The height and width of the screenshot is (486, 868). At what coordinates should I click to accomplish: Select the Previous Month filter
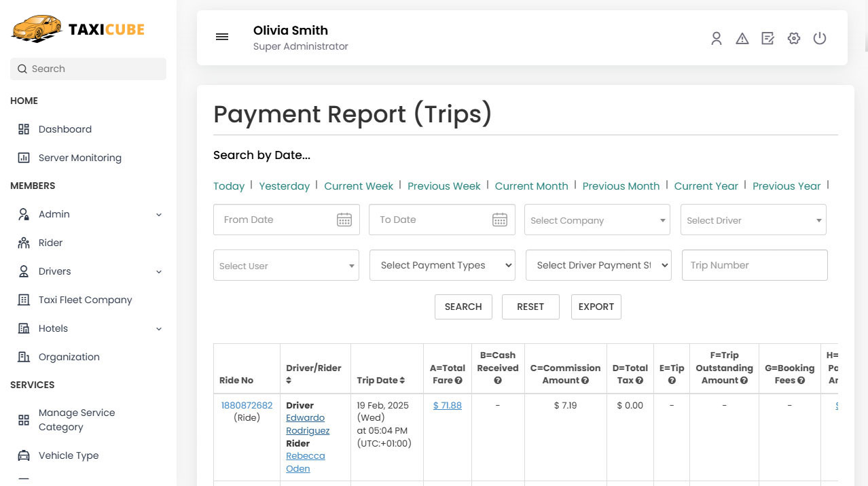(x=621, y=186)
